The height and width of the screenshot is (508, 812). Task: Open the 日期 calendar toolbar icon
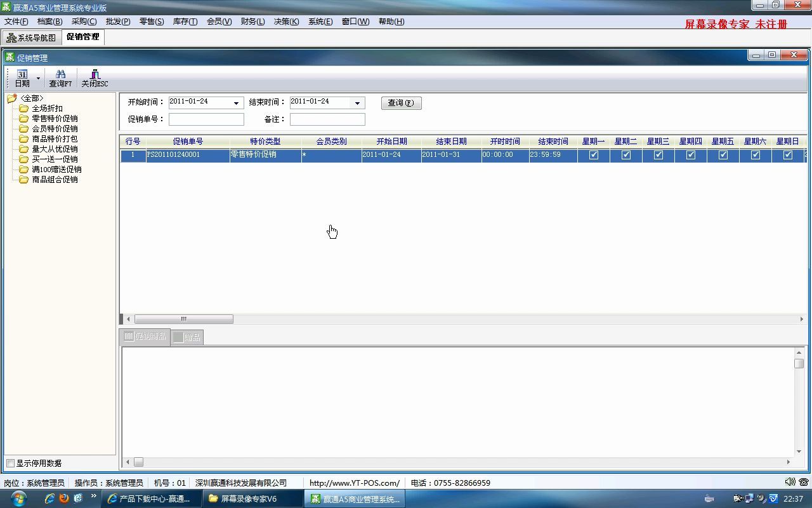click(x=22, y=74)
